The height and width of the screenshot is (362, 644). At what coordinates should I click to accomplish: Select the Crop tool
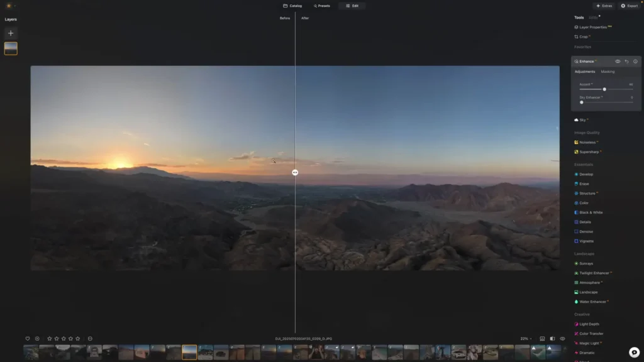(583, 36)
